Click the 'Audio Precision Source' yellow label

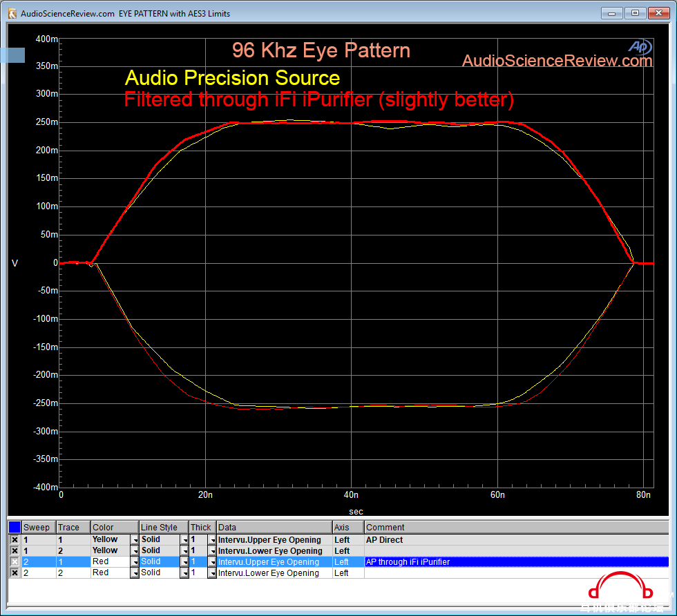tap(232, 78)
